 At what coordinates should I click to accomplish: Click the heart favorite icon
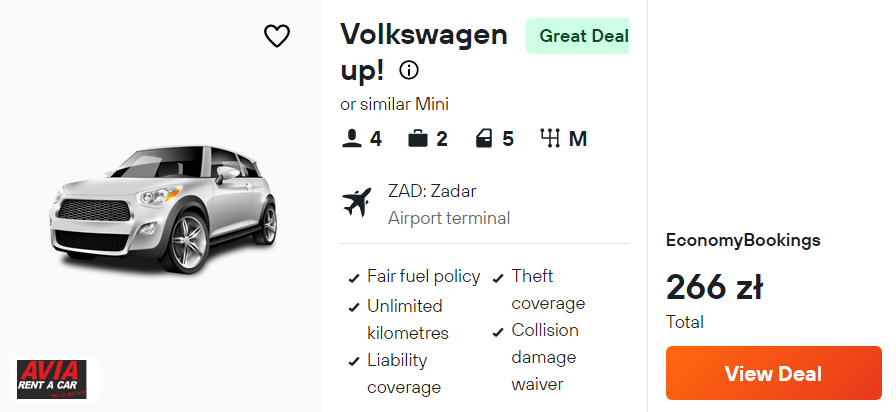[277, 36]
